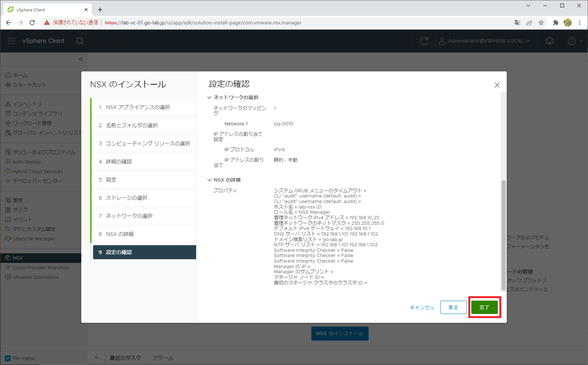Go to step 7 ネットワークの選択
Image resolution: width=588 pixels, height=365 pixels.
(x=144, y=216)
